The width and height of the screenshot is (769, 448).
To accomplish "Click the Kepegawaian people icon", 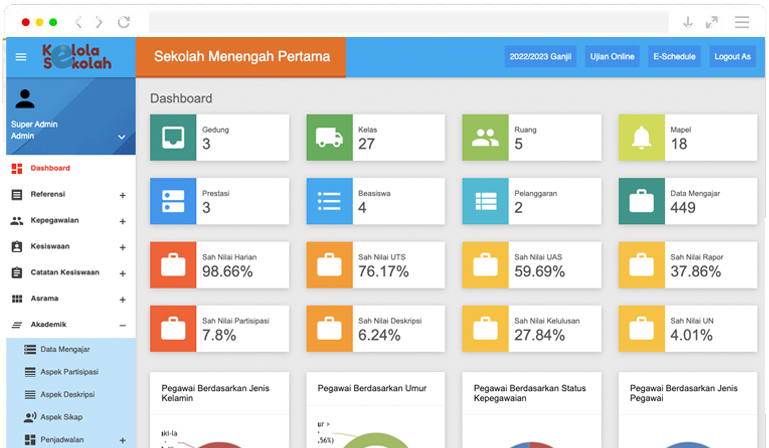I will coord(17,221).
